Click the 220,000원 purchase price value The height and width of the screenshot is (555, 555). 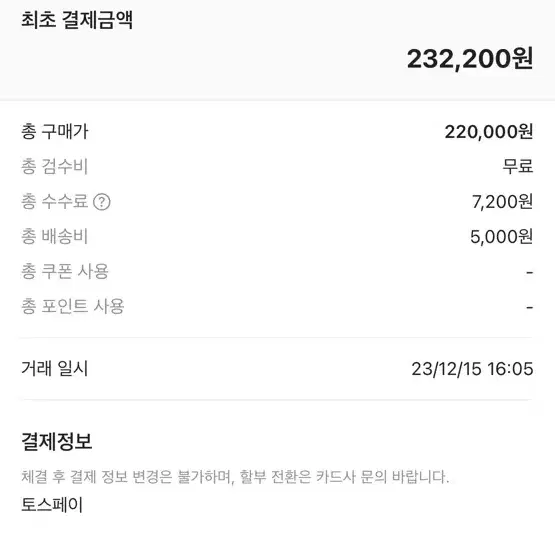[x=489, y=132]
